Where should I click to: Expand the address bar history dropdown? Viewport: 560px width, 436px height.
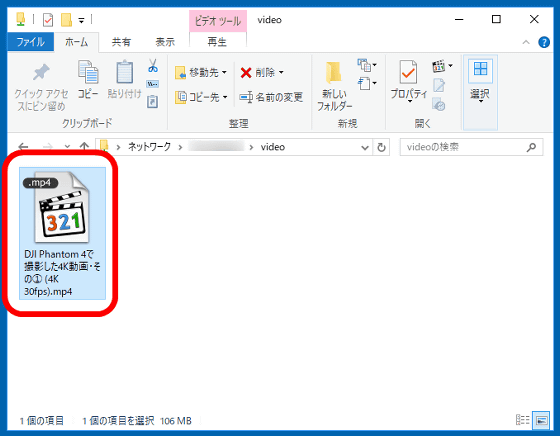[x=365, y=147]
